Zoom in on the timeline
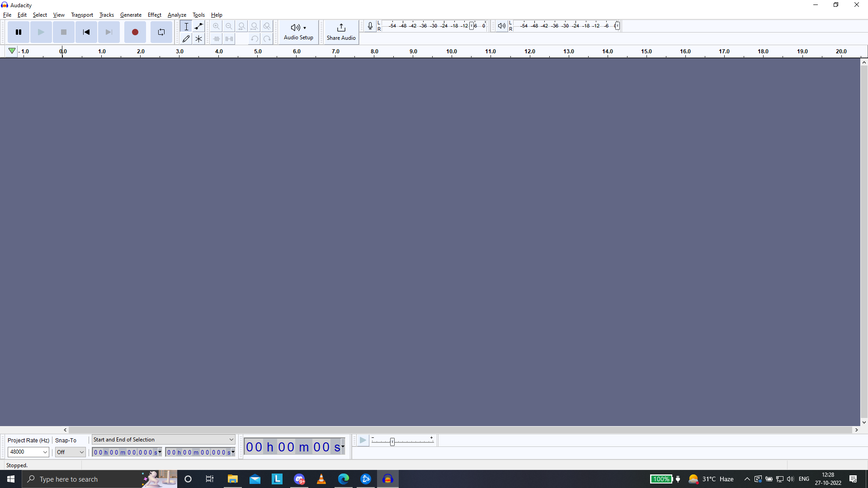868x488 pixels. (216, 26)
